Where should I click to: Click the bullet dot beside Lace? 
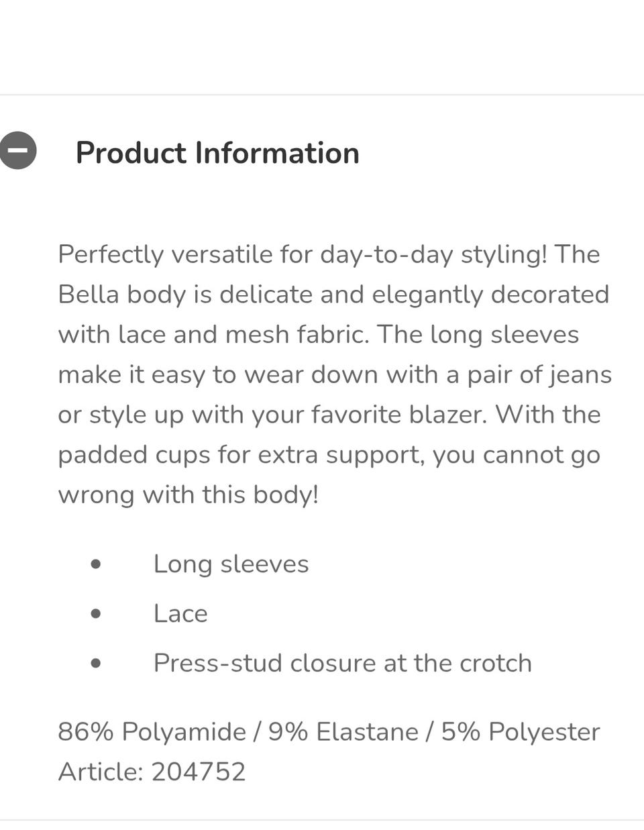tap(96, 613)
